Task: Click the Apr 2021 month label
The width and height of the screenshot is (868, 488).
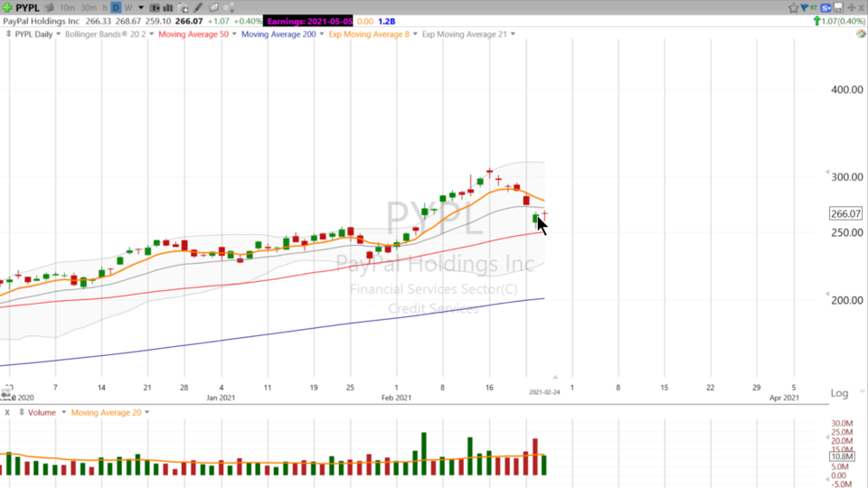Action: (x=785, y=398)
